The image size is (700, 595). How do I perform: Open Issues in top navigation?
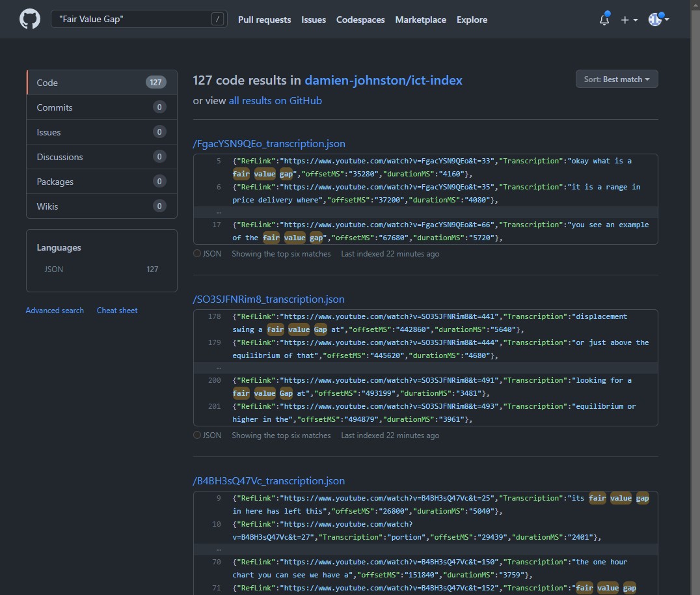coord(314,20)
